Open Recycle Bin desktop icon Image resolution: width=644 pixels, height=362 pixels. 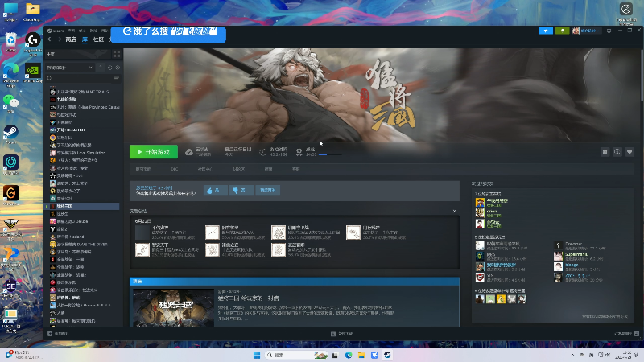click(10, 43)
